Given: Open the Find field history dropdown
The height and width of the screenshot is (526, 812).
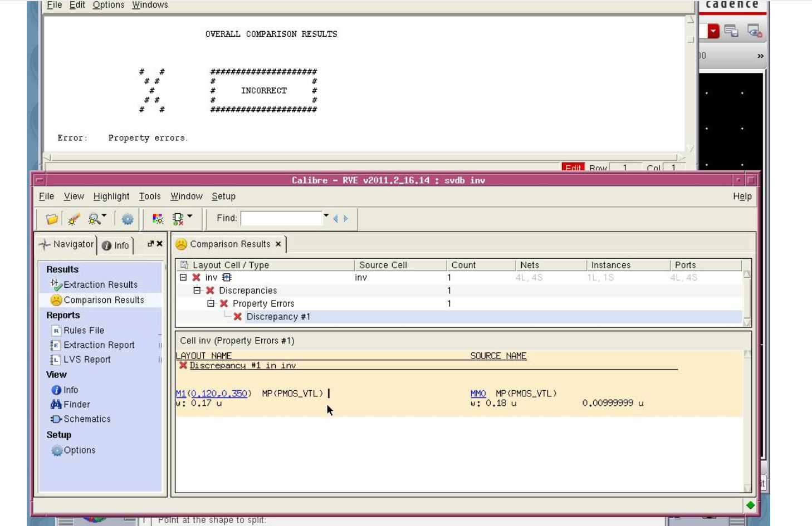Looking at the screenshot, I should [326, 216].
